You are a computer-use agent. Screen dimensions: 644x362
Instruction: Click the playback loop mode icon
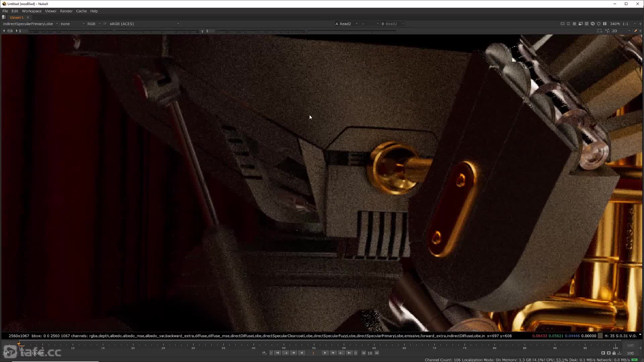click(x=264, y=353)
